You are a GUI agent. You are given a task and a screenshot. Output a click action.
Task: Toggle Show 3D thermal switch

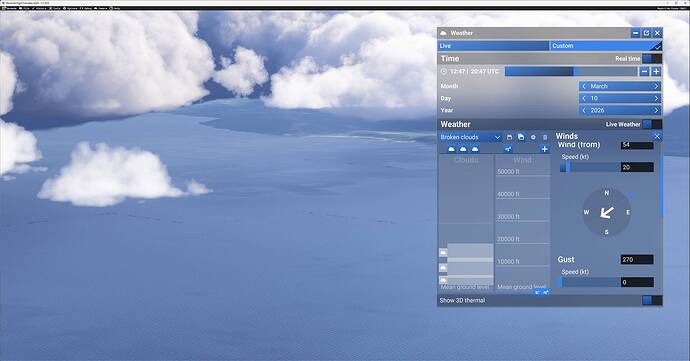pos(652,300)
